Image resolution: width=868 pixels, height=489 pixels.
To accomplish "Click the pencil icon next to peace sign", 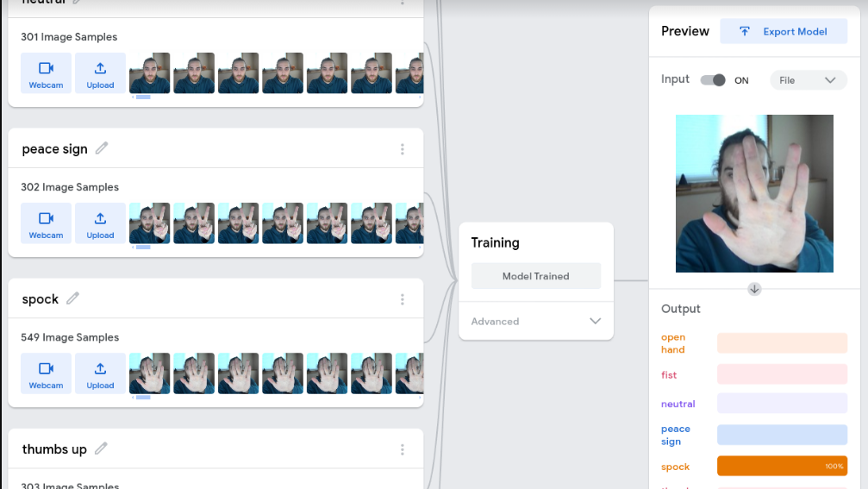I will [x=102, y=148].
